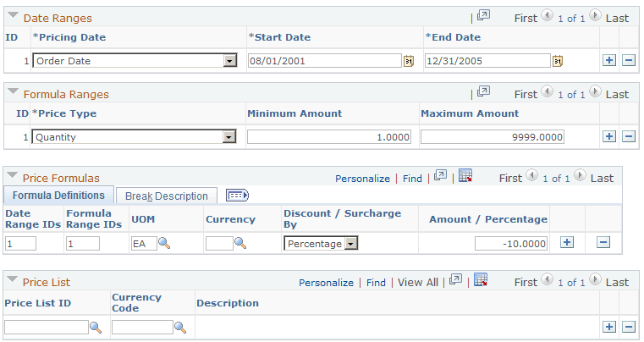The width and height of the screenshot is (644, 342).
Task: Go to next row in Price Formulas
Action: [x=580, y=175]
